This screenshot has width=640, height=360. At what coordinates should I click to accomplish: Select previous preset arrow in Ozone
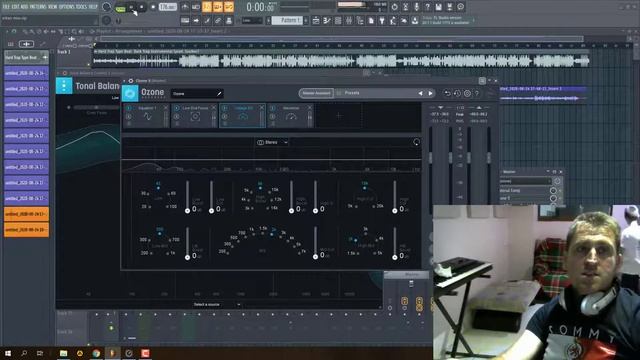[x=420, y=93]
